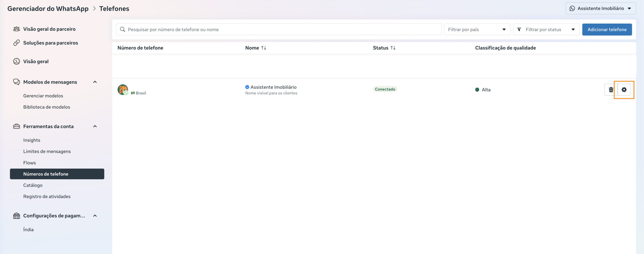Open the Assistente Imobiliário account selector
644x254 pixels.
point(600,9)
